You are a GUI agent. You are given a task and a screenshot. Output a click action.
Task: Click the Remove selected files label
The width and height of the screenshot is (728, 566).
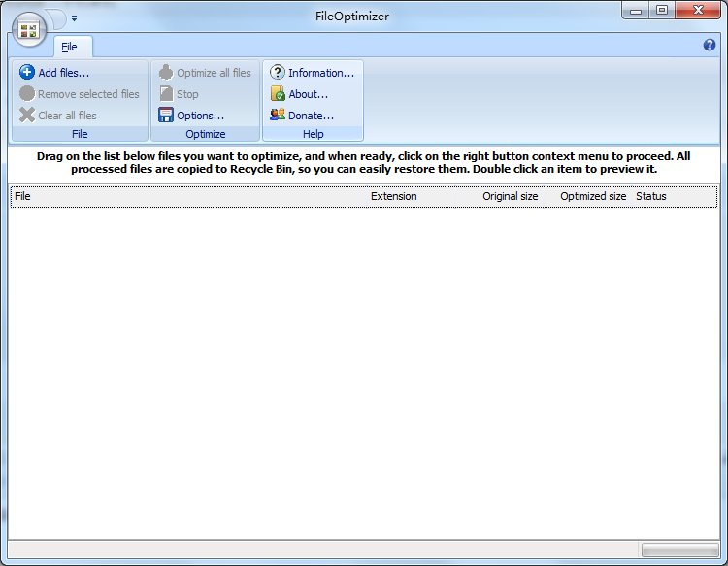(x=88, y=94)
